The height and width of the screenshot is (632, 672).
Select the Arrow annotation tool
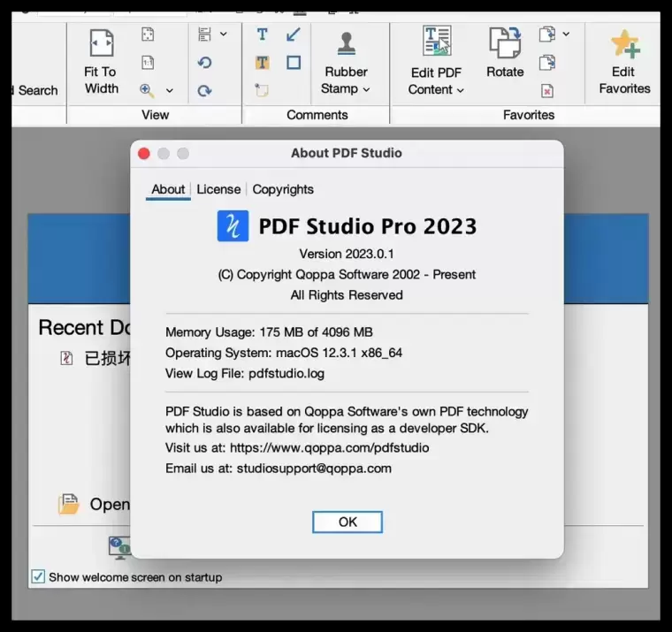pos(294,34)
